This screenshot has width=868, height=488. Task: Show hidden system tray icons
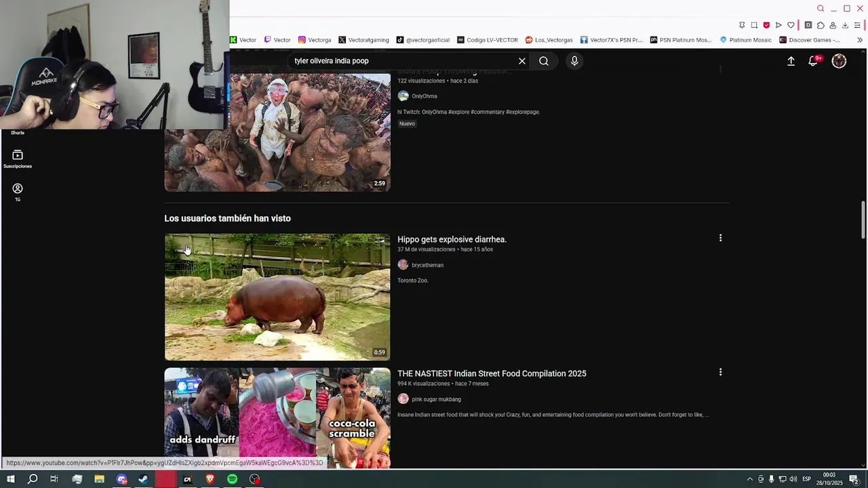click(x=749, y=479)
